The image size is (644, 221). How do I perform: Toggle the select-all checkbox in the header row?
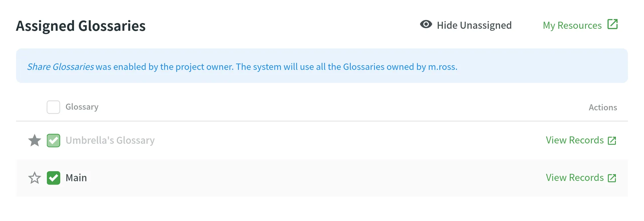click(x=53, y=107)
